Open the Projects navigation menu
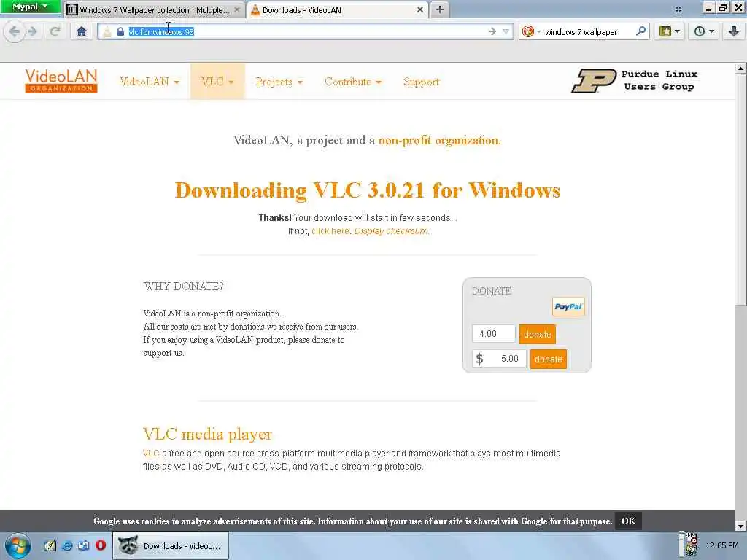 click(279, 82)
